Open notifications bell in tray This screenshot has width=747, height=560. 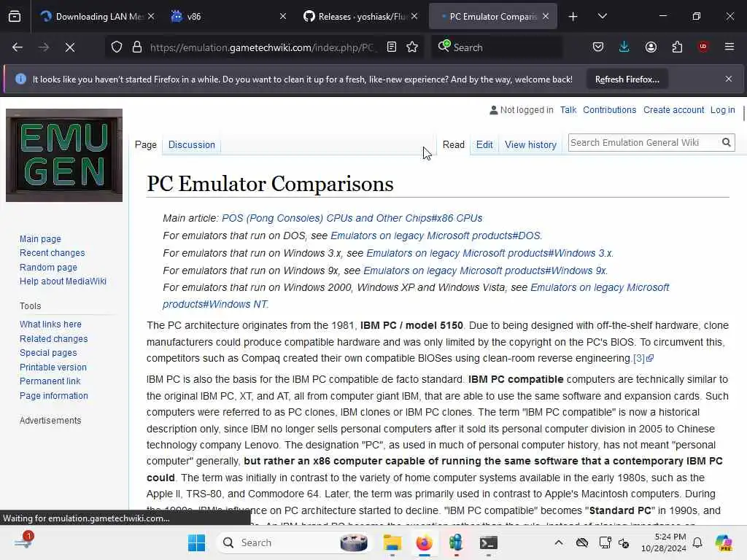tap(697, 542)
